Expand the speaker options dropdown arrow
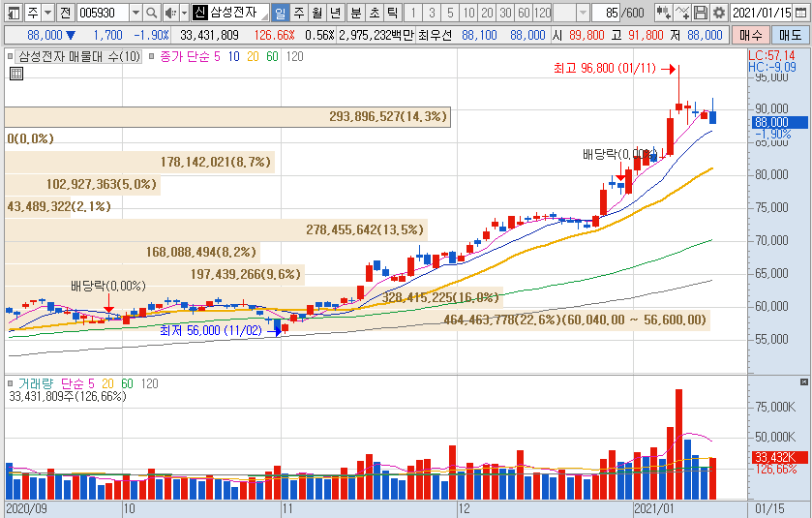The image size is (812, 518). click(x=184, y=13)
